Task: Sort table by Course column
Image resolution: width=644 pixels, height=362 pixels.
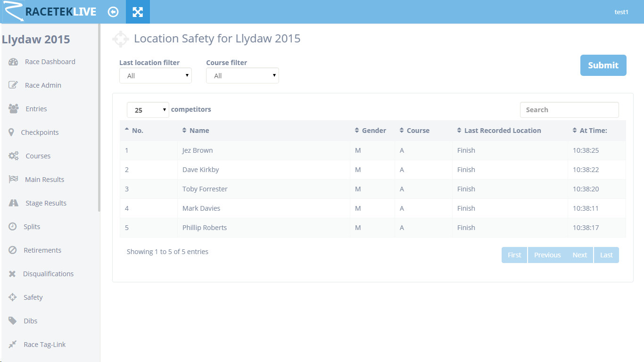Action: tap(423, 131)
